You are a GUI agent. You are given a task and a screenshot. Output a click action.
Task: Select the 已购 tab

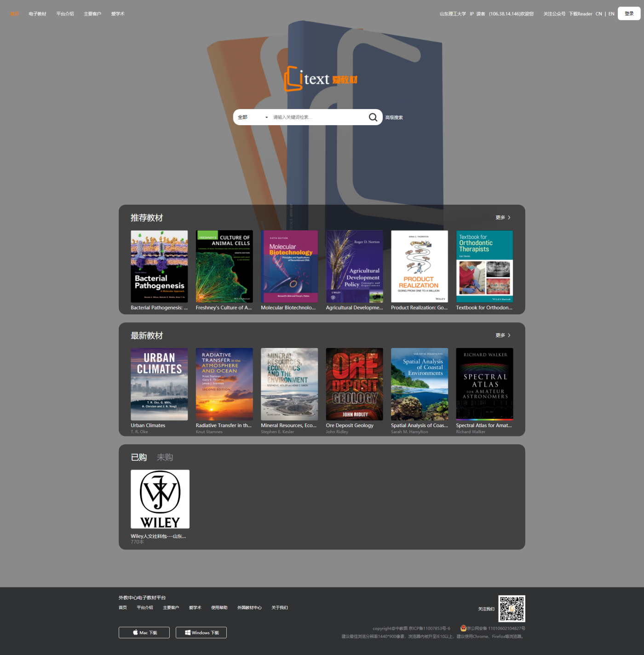tap(138, 457)
